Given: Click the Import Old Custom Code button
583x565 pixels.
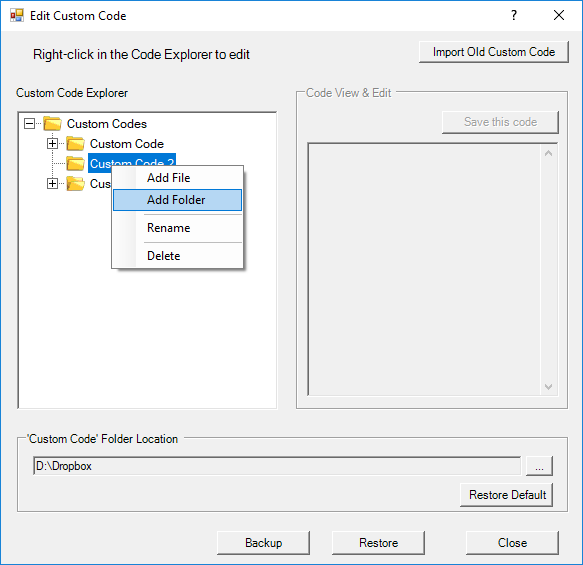Looking at the screenshot, I should click(x=494, y=52).
